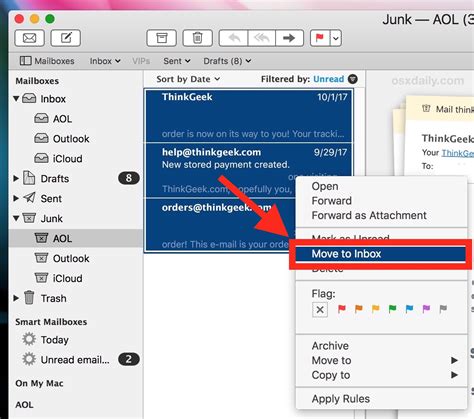Pick the green flag color
Screen dimensions: 474x419
click(x=393, y=309)
